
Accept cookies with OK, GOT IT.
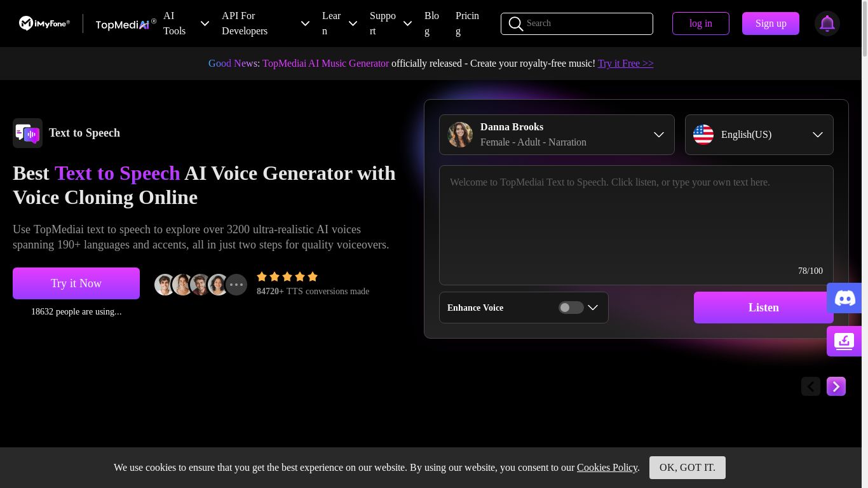(688, 468)
